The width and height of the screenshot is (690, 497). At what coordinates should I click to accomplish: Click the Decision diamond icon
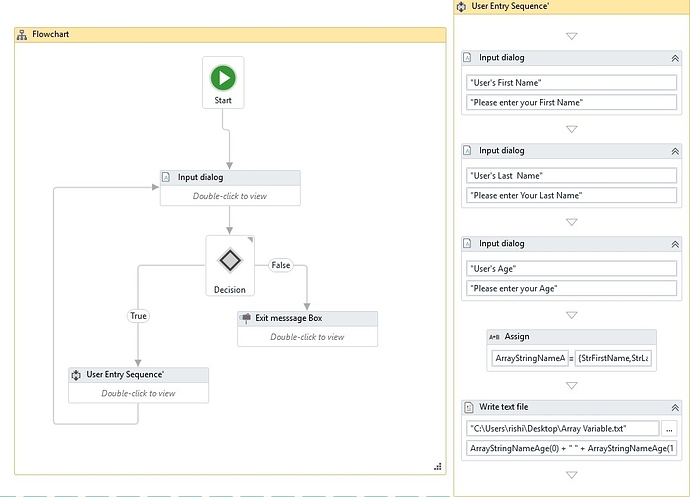coord(230,260)
